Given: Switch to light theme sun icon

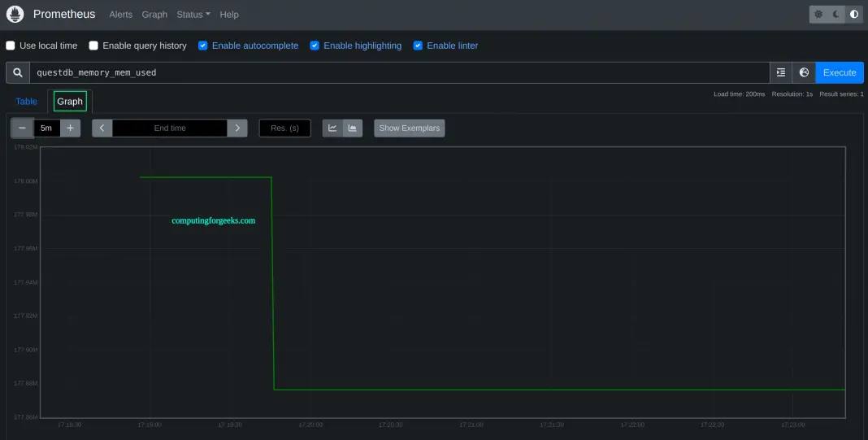Looking at the screenshot, I should coord(818,15).
